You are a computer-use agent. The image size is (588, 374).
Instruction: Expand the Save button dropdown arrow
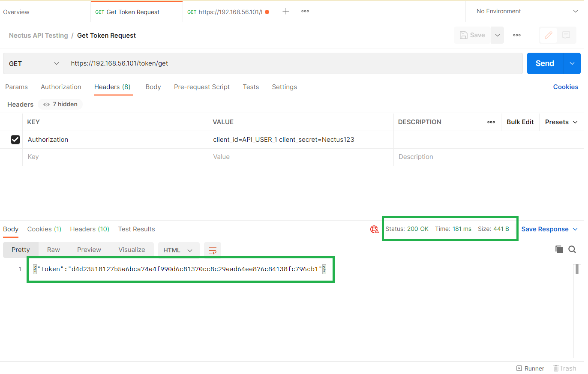pyautogui.click(x=498, y=35)
